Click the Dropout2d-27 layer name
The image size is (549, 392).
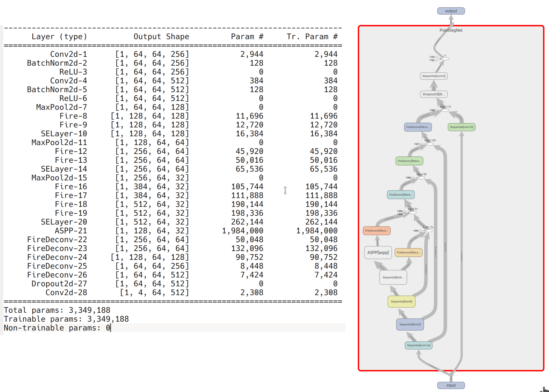[59, 284]
